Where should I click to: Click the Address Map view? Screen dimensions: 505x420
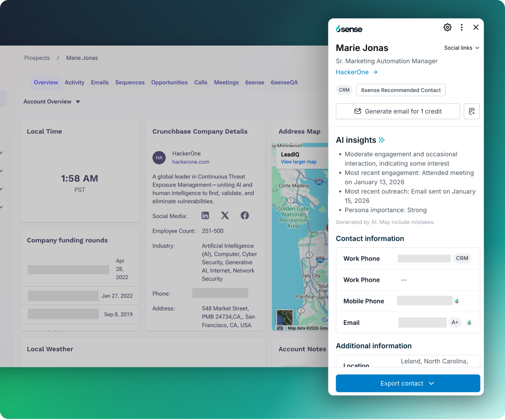[300, 237]
